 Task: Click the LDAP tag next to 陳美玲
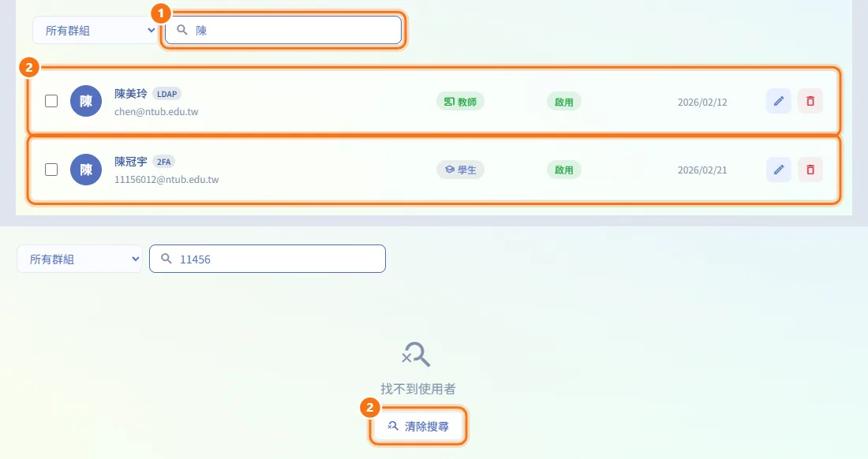[x=166, y=94]
